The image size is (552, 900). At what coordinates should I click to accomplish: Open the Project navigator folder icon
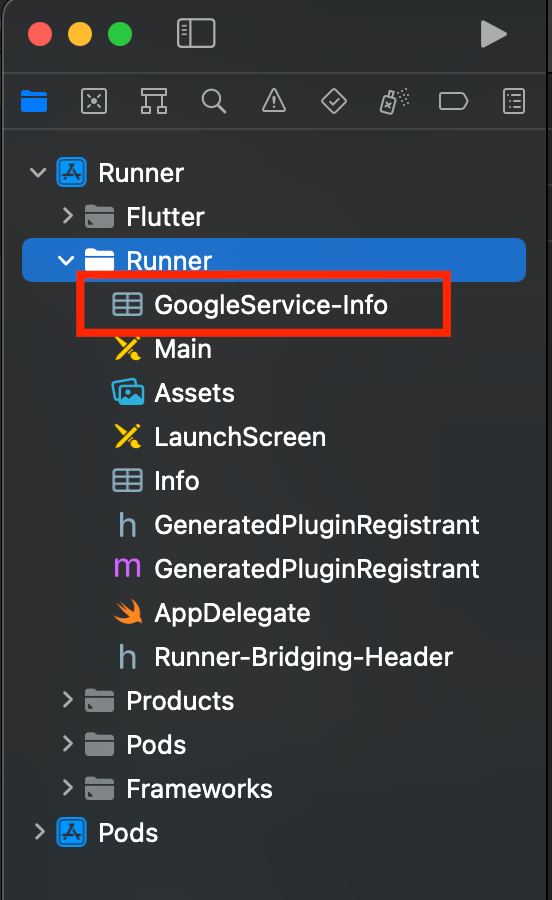(34, 102)
